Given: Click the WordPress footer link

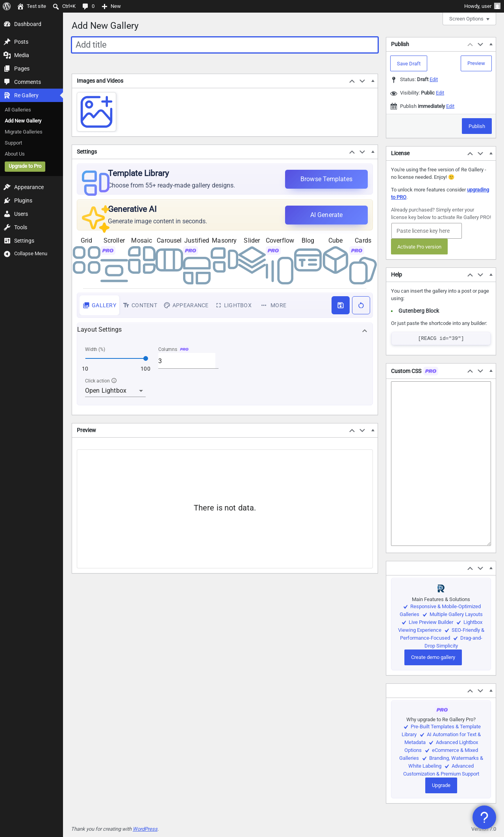Looking at the screenshot, I should (145, 829).
